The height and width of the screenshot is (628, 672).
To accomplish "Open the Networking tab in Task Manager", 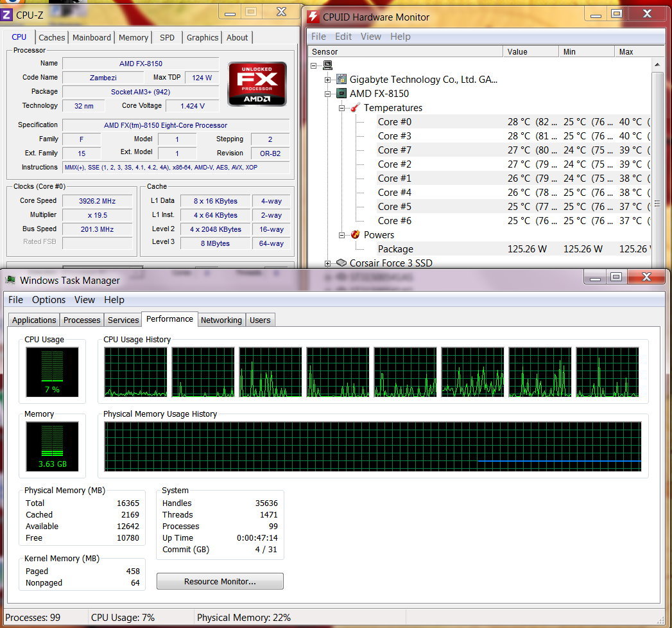I will click(221, 320).
